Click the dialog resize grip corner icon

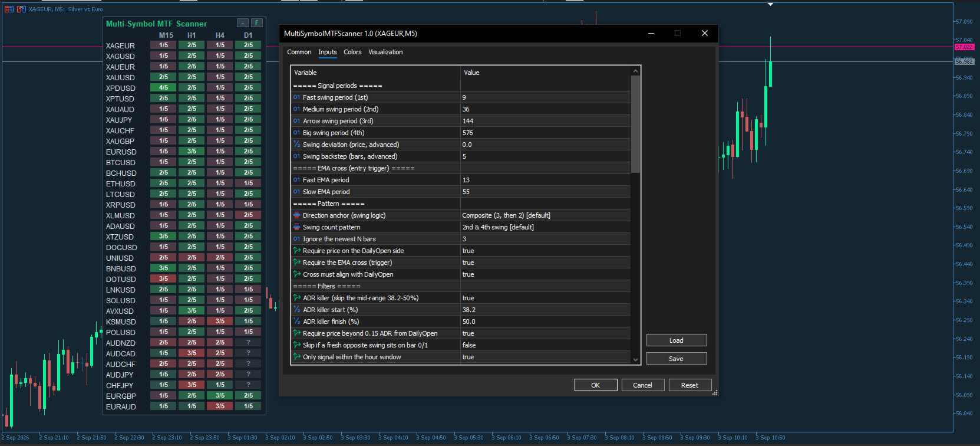pos(715,392)
